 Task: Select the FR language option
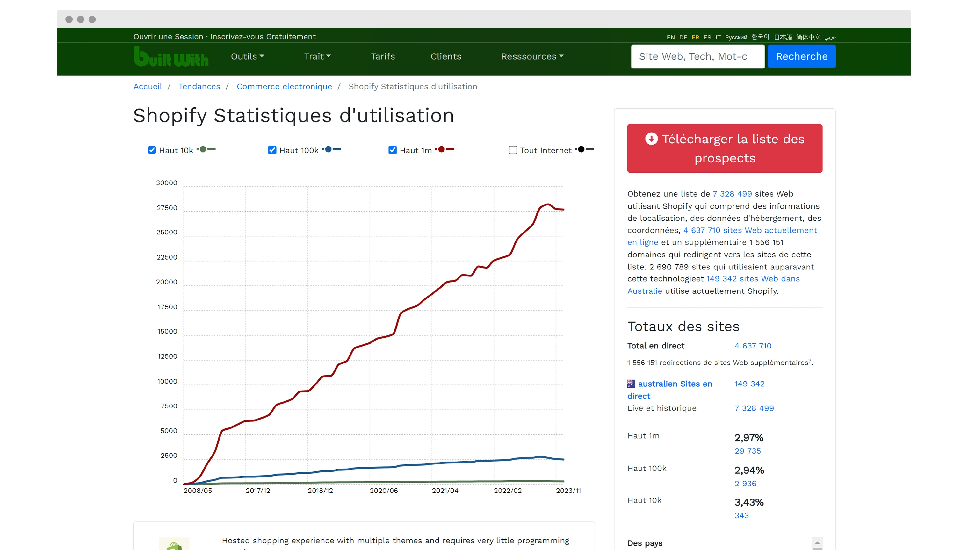click(695, 37)
